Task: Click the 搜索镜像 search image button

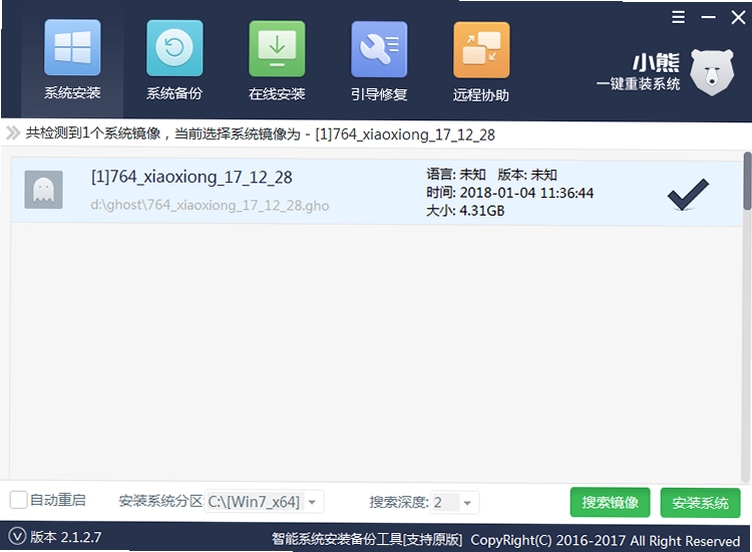Action: (x=610, y=502)
